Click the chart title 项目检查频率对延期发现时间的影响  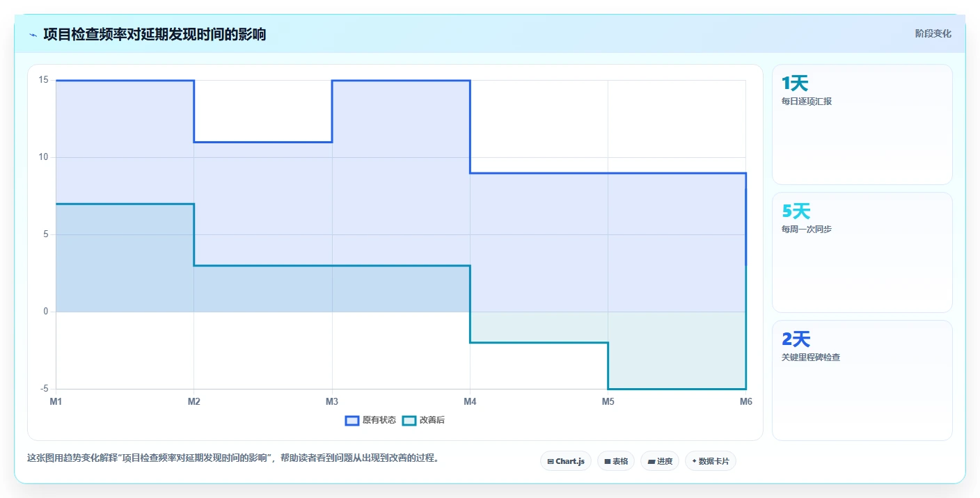[x=155, y=34]
